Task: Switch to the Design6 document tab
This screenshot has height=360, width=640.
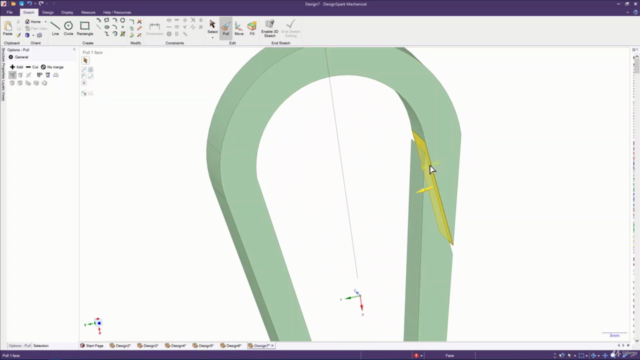Action: (231, 346)
